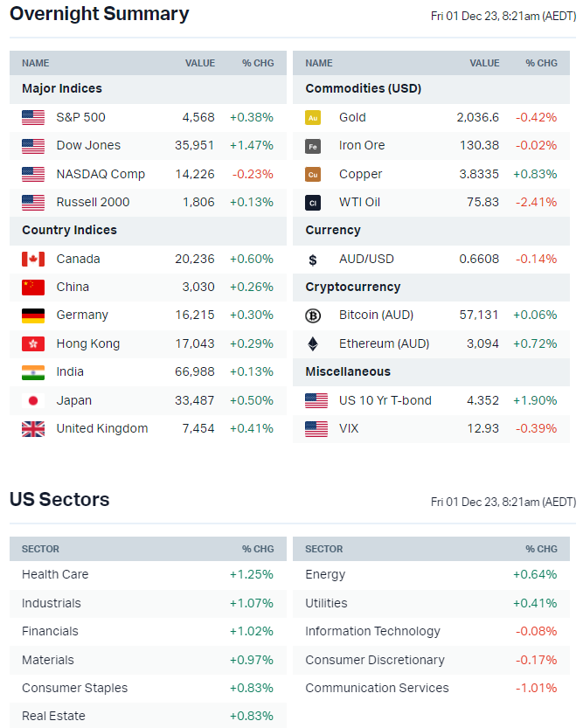
Task: Click the AUD/USD dollar sign icon
Action: (313, 260)
